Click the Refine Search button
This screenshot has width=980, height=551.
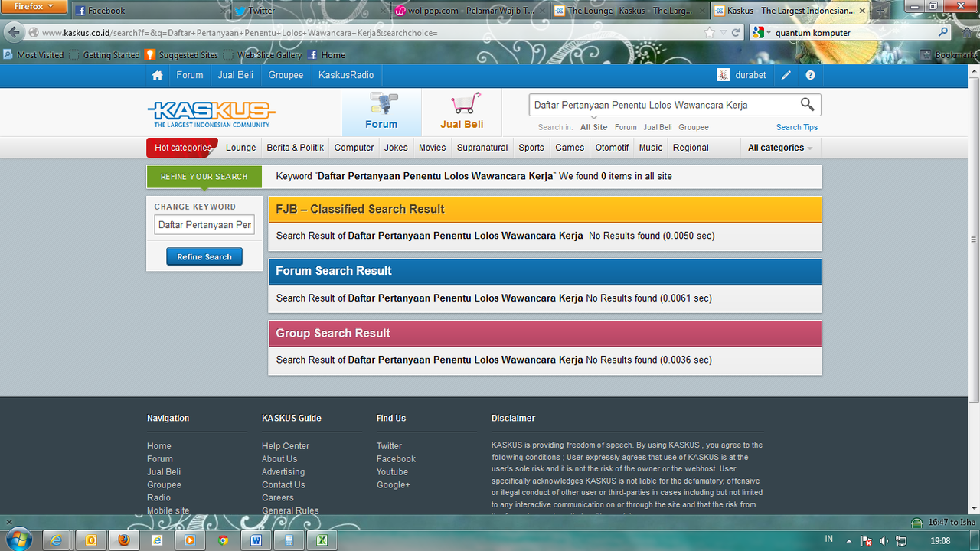pos(204,257)
